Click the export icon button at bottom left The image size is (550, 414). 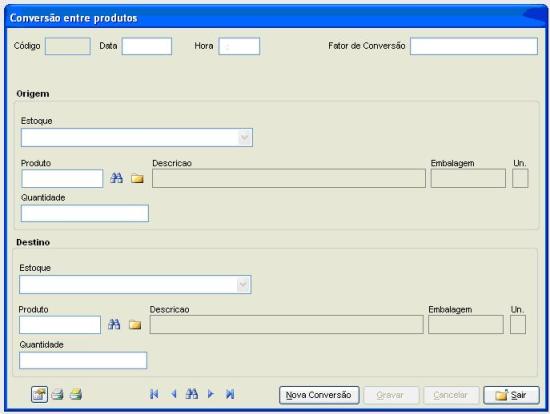coord(39,395)
